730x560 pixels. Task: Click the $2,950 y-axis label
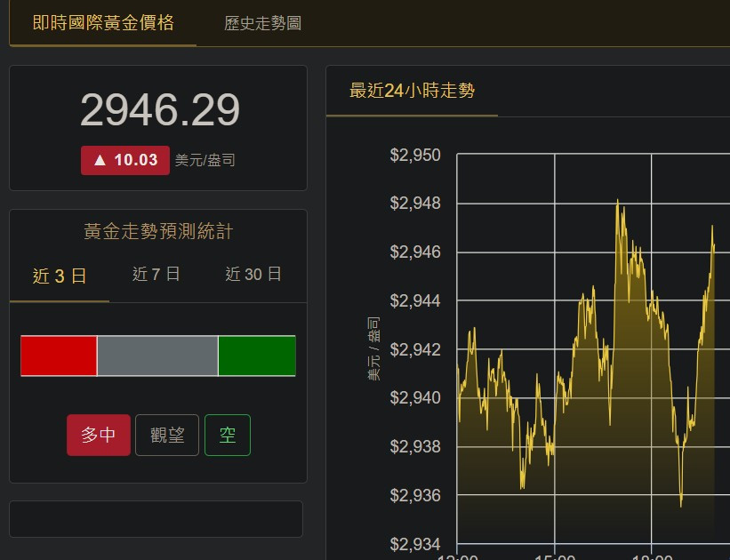(415, 156)
